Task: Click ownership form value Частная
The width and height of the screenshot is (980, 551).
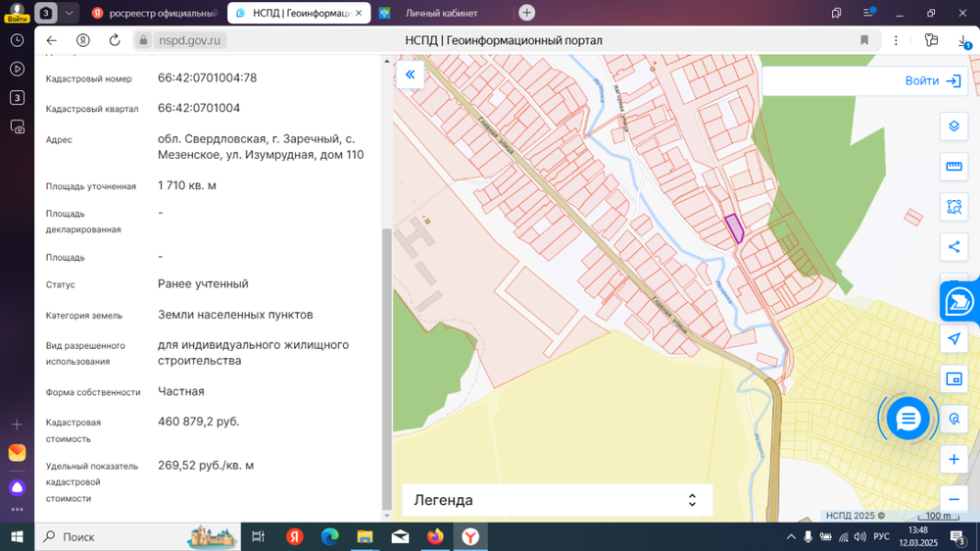Action: tap(180, 391)
